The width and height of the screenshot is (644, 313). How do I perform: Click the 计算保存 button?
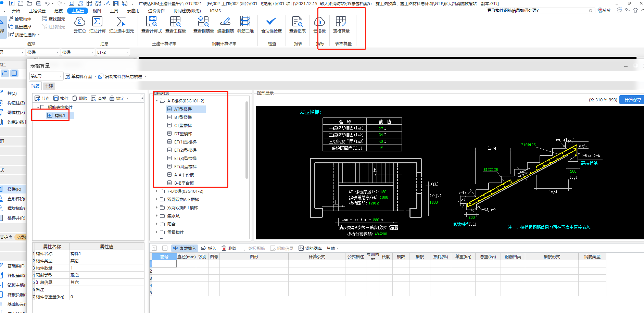click(x=633, y=100)
